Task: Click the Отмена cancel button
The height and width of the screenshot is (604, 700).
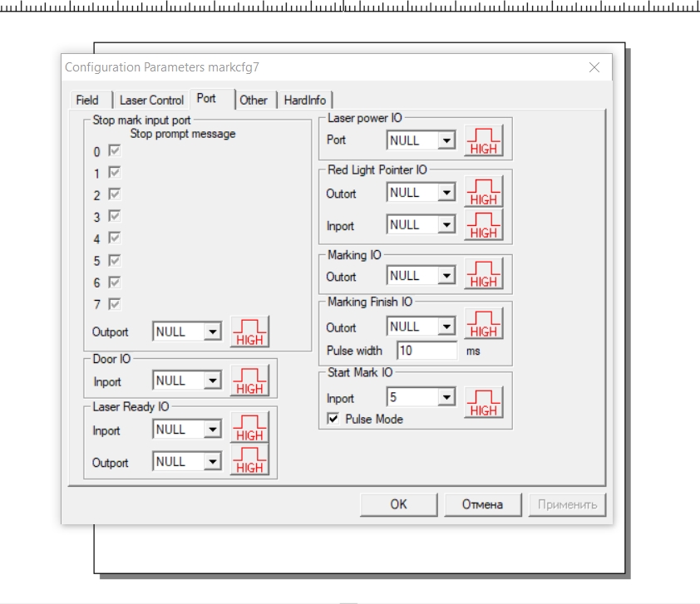Action: 482,504
